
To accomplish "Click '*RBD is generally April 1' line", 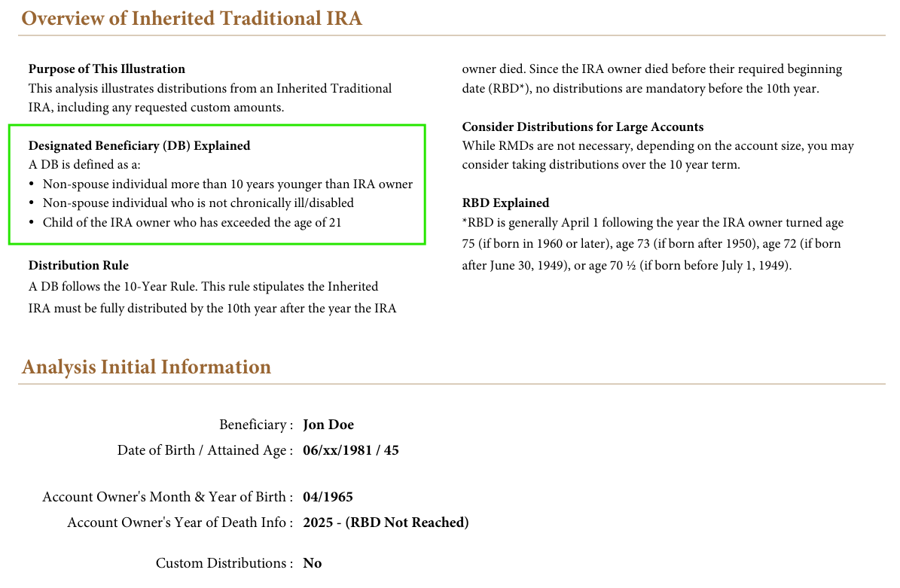I will pos(653,223).
